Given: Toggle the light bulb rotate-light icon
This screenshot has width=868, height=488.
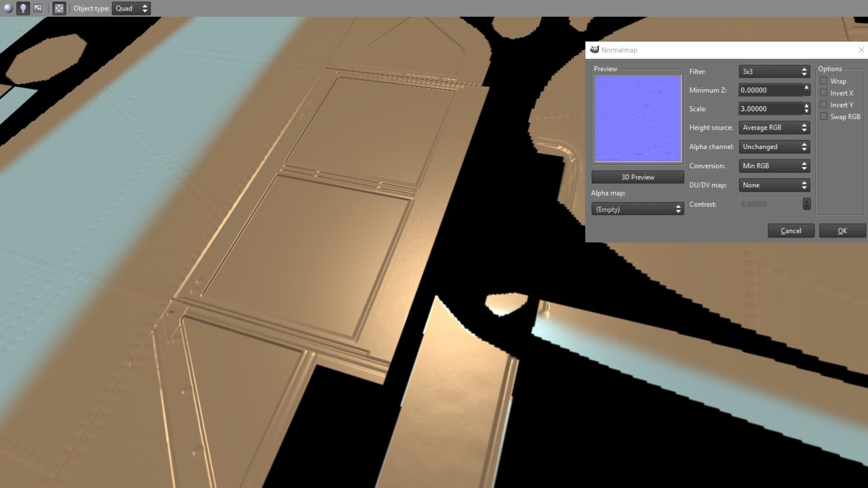Looking at the screenshot, I should tap(23, 8).
